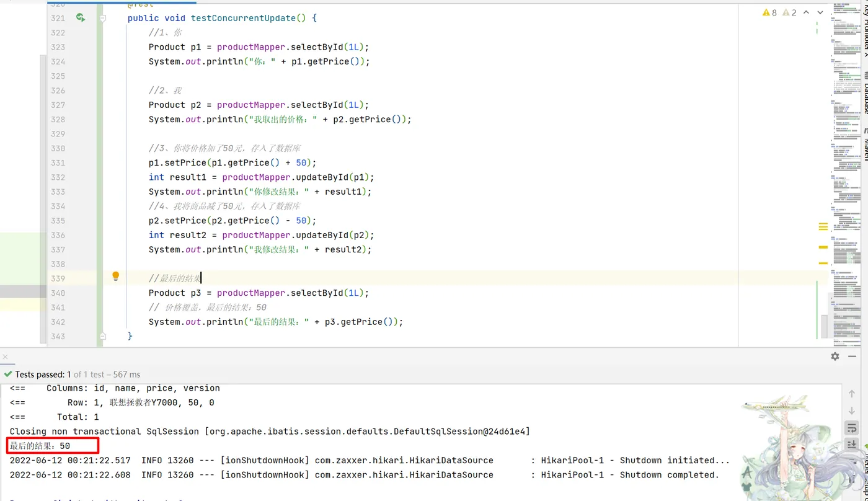The width and height of the screenshot is (868, 501).
Task: Toggle scroll to end of console
Action: click(851, 445)
